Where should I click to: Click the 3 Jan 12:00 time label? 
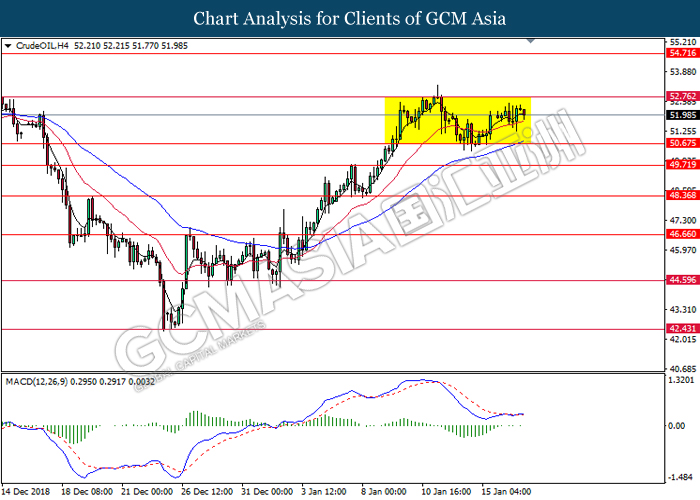(x=325, y=492)
